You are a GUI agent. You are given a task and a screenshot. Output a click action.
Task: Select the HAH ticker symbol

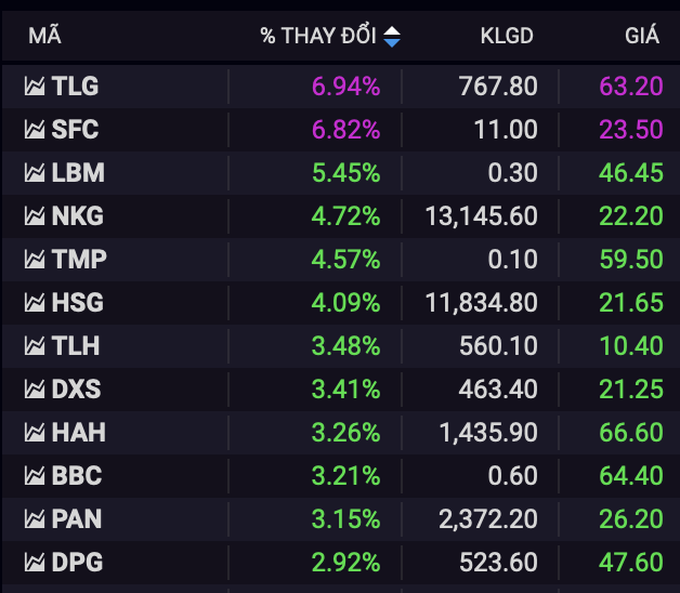pos(78,432)
